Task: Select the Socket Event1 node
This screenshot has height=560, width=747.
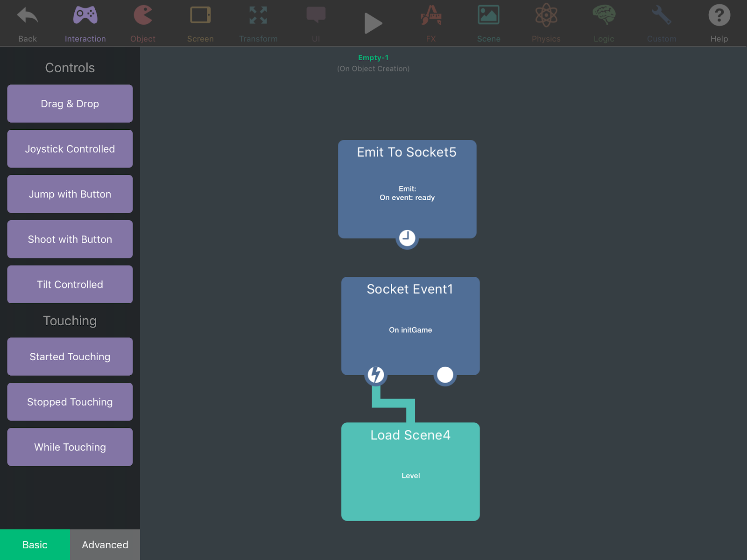Action: pyautogui.click(x=410, y=326)
